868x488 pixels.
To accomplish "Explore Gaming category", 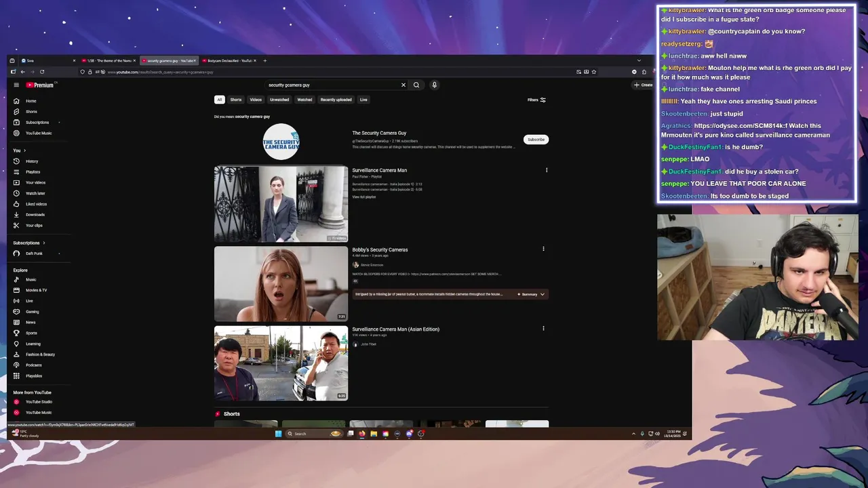I will 31,312.
